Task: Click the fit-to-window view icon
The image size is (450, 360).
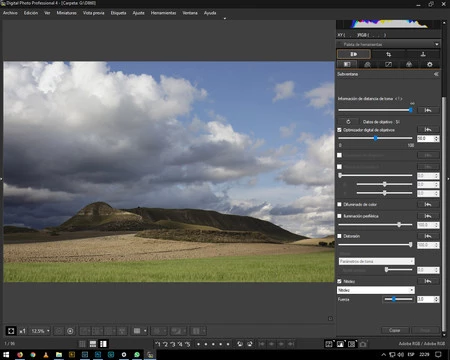Action: pos(11,331)
